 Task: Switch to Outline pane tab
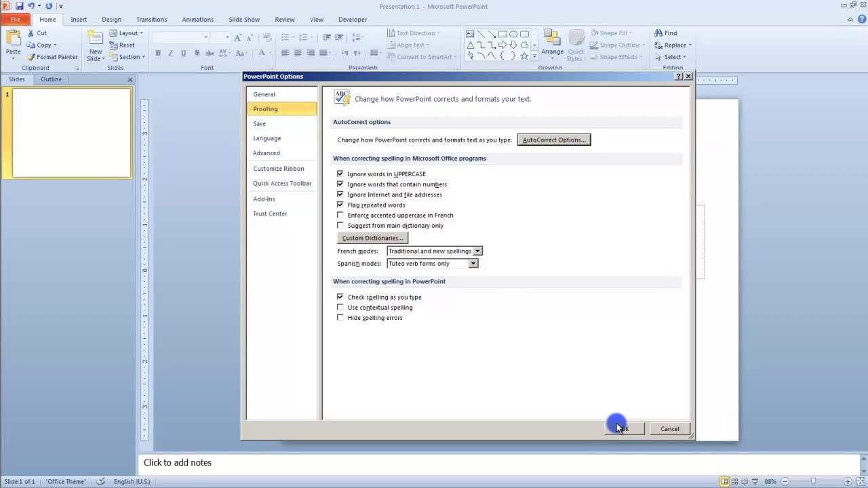51,79
